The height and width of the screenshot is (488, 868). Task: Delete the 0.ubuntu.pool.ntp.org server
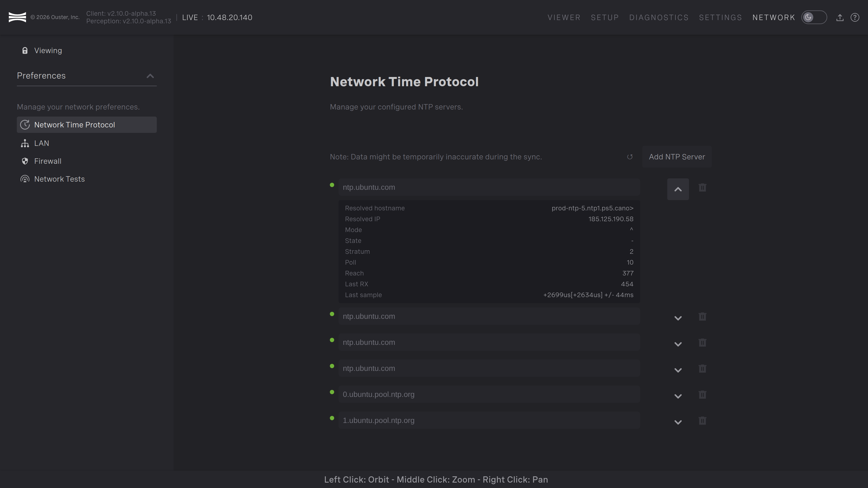click(x=702, y=394)
